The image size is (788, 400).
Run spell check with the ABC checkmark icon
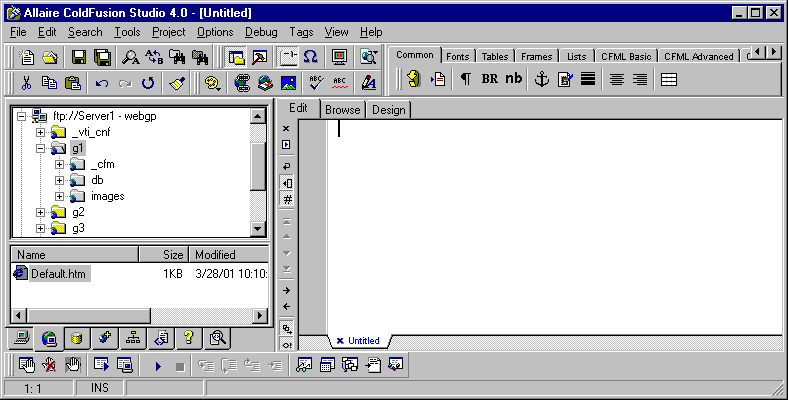[x=316, y=83]
